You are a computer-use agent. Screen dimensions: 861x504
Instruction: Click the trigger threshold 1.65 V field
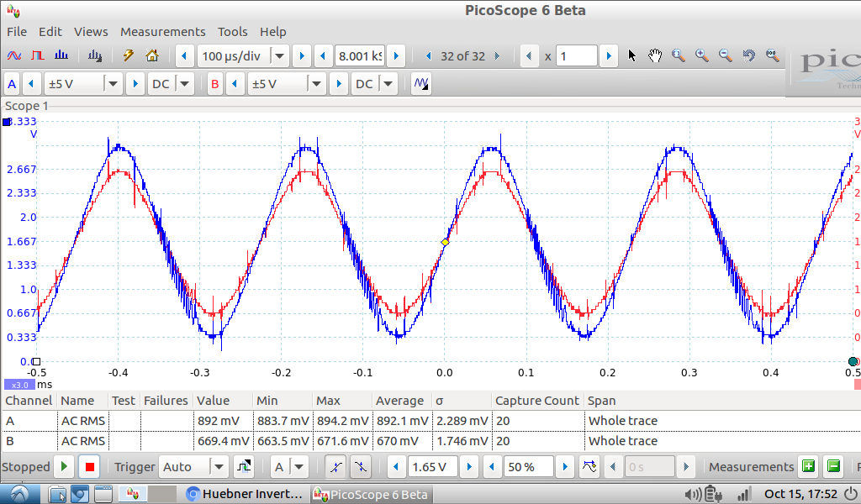(432, 466)
